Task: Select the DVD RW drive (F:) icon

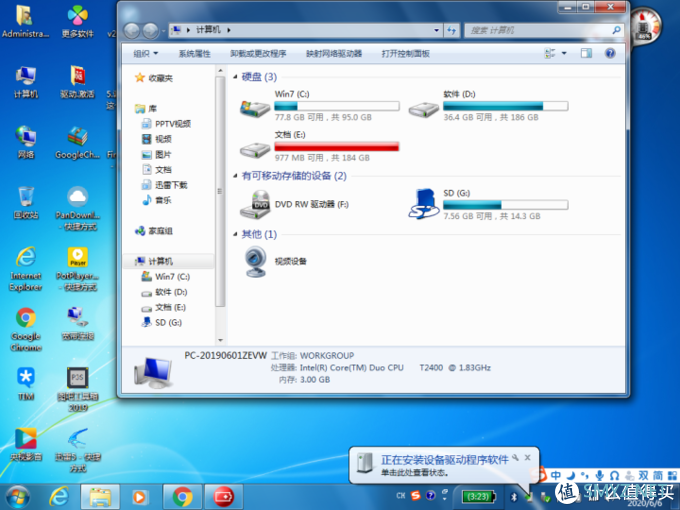Action: (255, 204)
